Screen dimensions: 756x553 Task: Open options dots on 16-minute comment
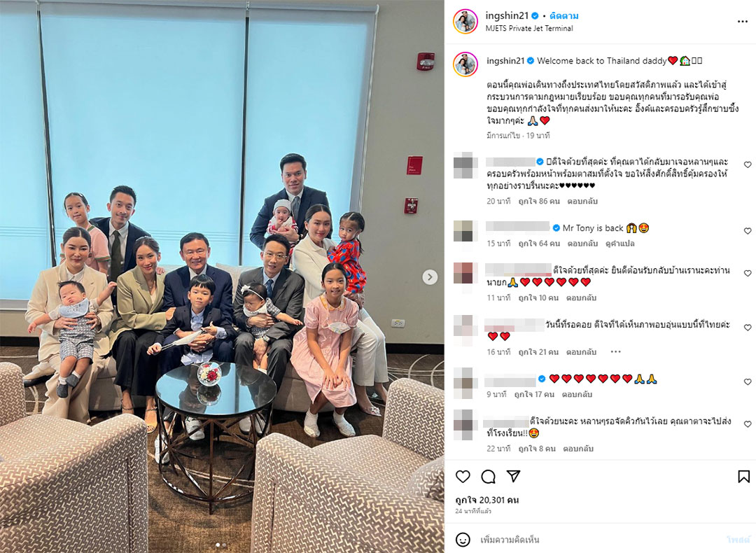click(615, 352)
